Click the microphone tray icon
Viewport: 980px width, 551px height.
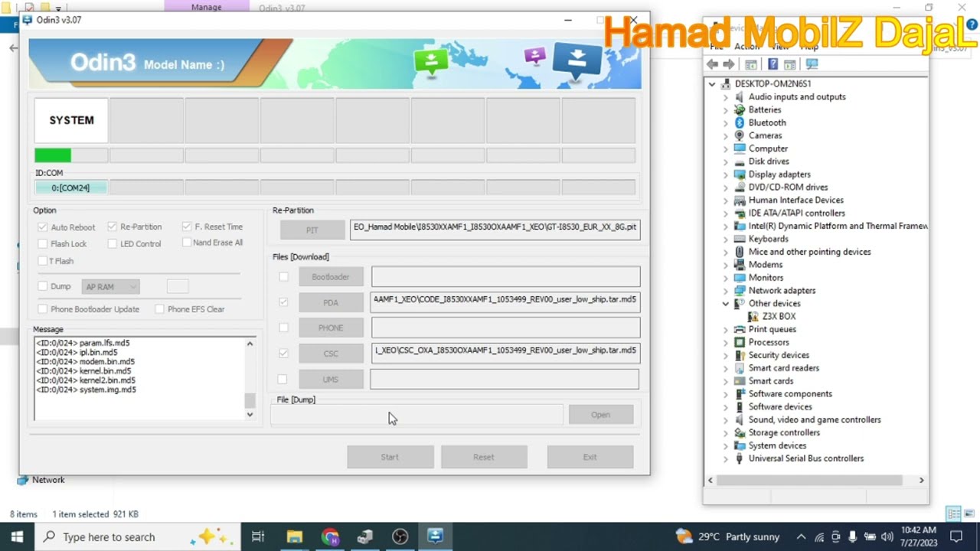[853, 536]
